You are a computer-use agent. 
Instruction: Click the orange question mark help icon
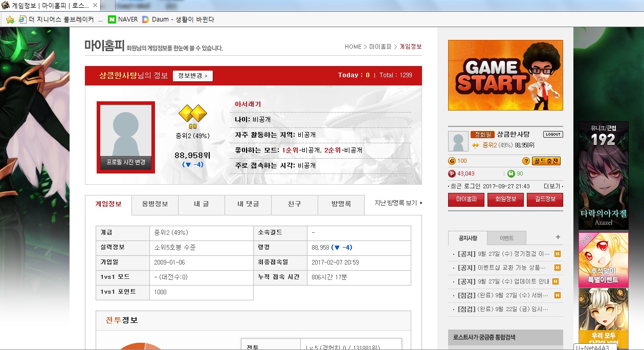(x=525, y=161)
